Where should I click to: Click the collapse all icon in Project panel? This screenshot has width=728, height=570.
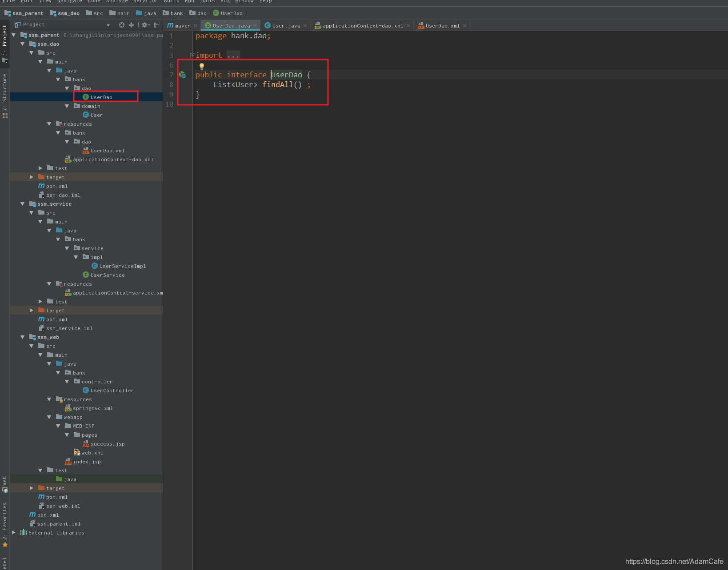pyautogui.click(x=131, y=25)
